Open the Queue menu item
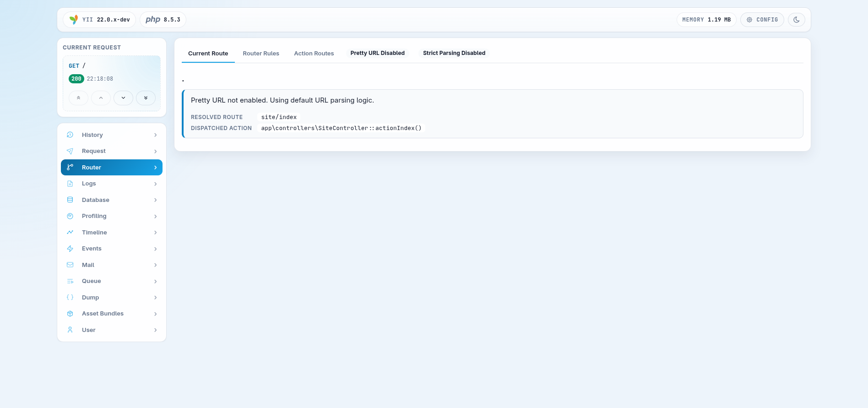Screen dimensions: 868x408 112,281
